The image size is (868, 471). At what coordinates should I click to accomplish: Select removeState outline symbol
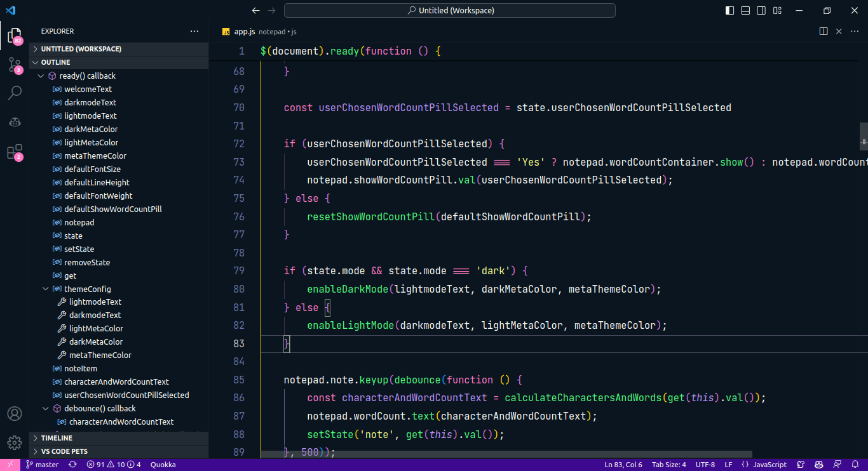pos(87,262)
